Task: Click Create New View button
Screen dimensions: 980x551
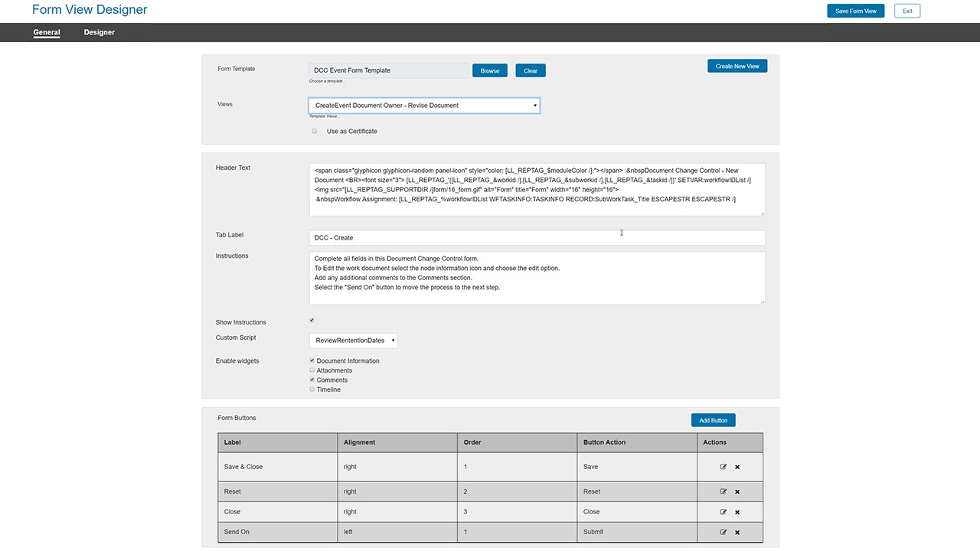Action: click(737, 66)
